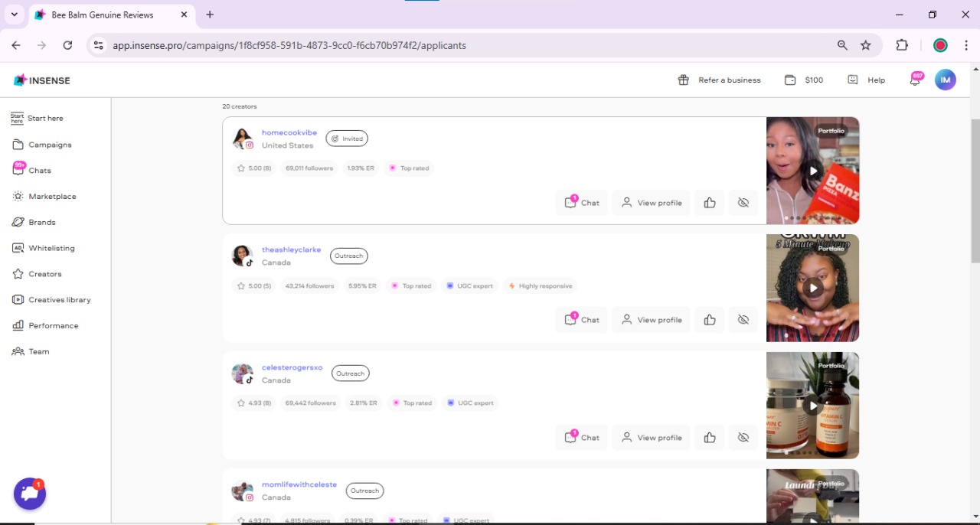Click the 20 creators count text

click(240, 106)
